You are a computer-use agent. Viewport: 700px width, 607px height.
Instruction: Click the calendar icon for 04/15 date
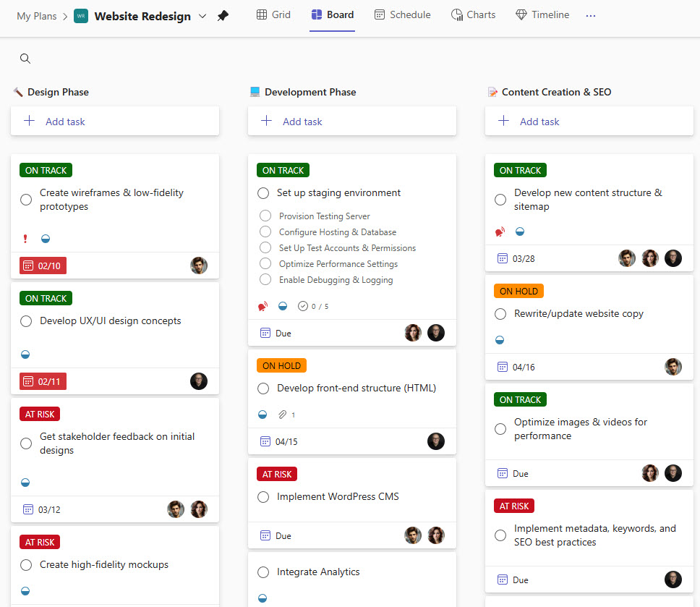265,442
